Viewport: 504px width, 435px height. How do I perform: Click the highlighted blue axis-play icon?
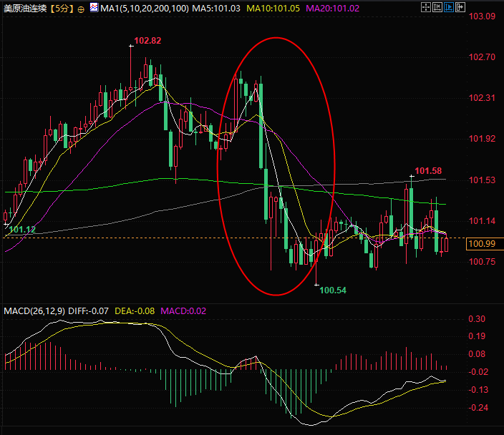click(x=449, y=7)
